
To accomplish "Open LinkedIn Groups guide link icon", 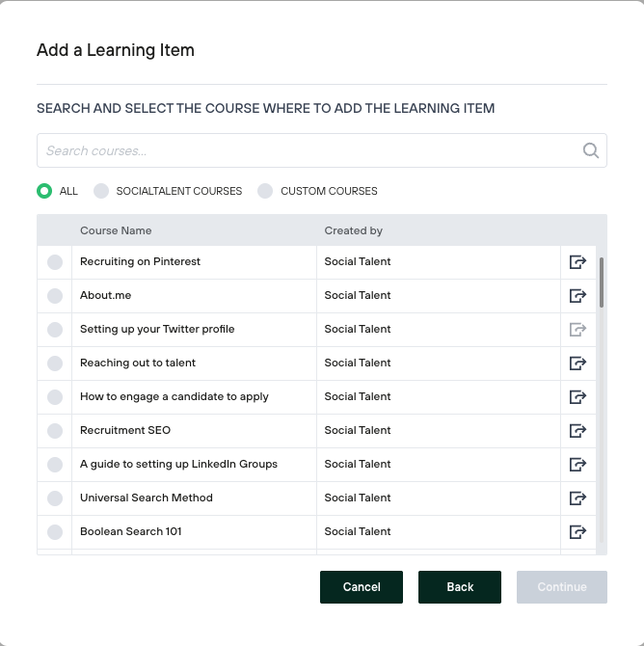I will (577, 464).
